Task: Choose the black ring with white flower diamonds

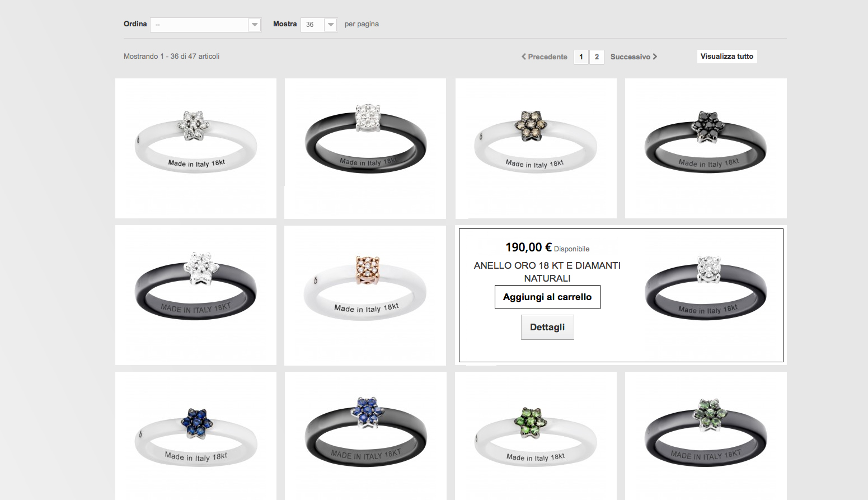Action: (196, 295)
